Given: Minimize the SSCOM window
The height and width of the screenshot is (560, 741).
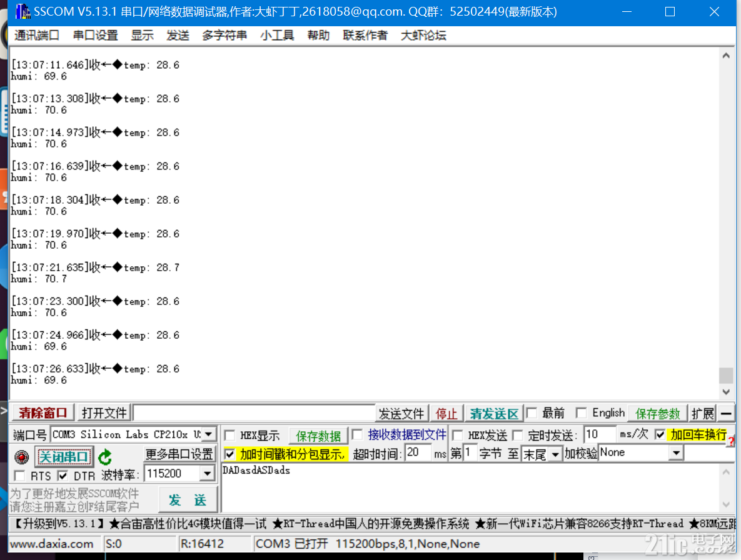Looking at the screenshot, I should (x=627, y=12).
